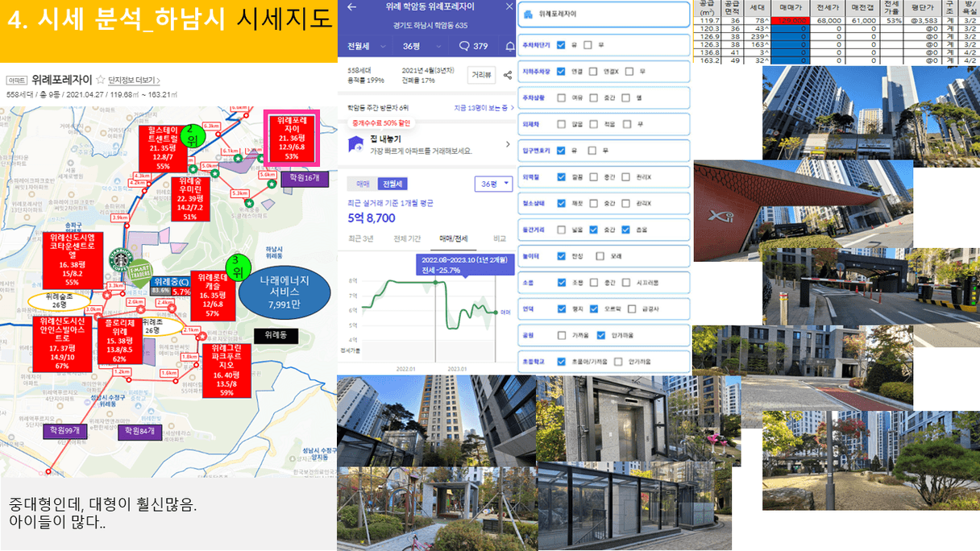Click the 학원84개 purple badge

tap(141, 431)
